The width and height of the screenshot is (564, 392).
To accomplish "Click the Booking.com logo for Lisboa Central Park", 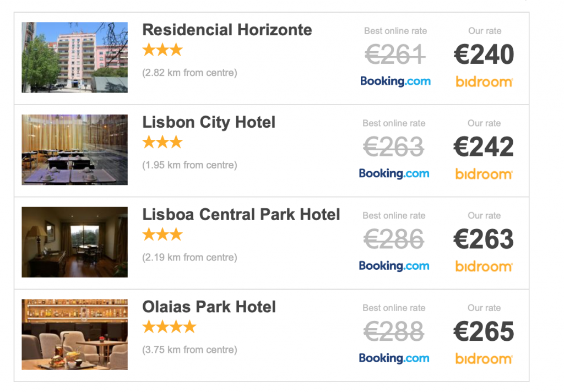I will [x=394, y=266].
